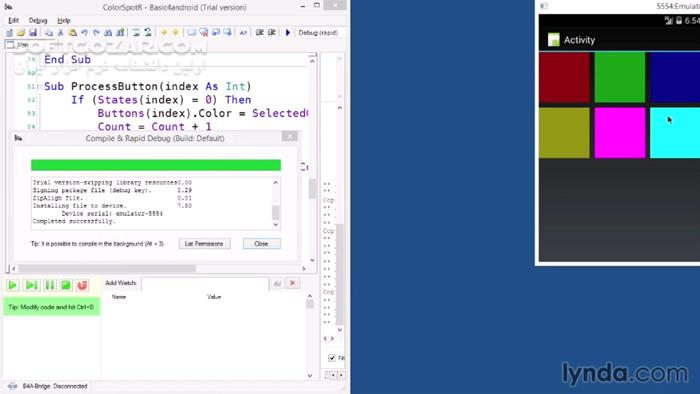The image size is (700, 394).
Task: Click the Name column header in watch list
Action: point(119,297)
